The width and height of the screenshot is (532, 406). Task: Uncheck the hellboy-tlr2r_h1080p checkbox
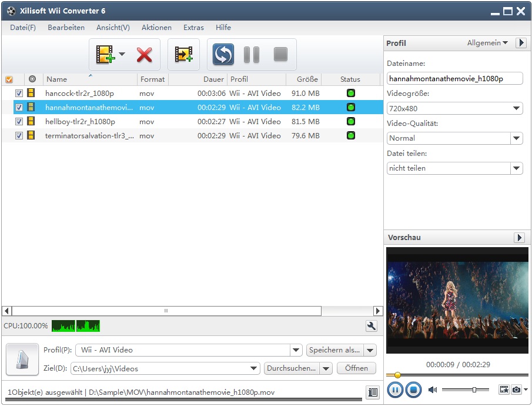coord(19,121)
